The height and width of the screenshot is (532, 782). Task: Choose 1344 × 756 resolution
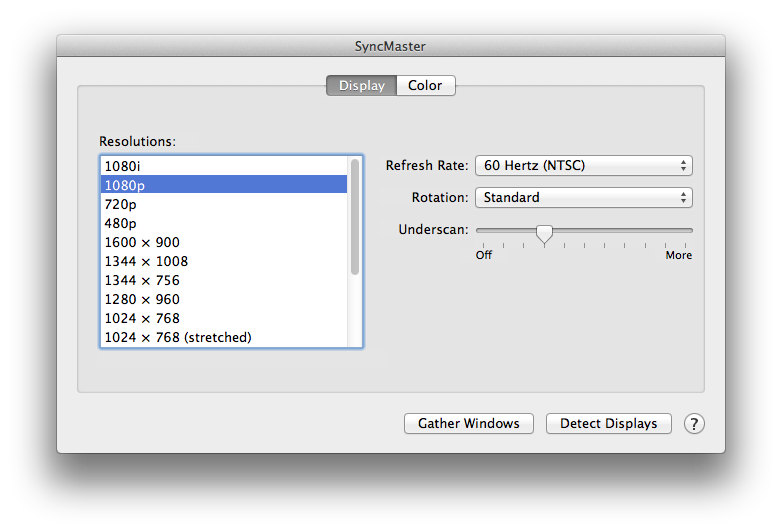(224, 280)
